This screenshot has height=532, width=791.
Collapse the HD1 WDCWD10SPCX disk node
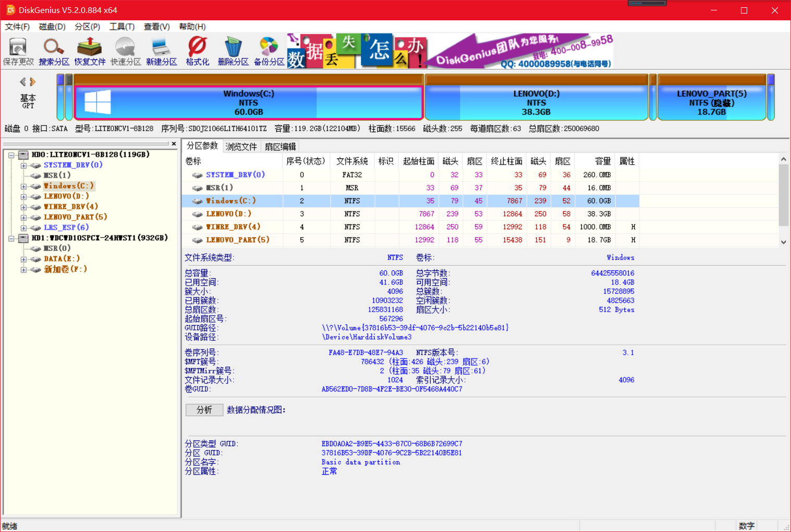pyautogui.click(x=11, y=238)
